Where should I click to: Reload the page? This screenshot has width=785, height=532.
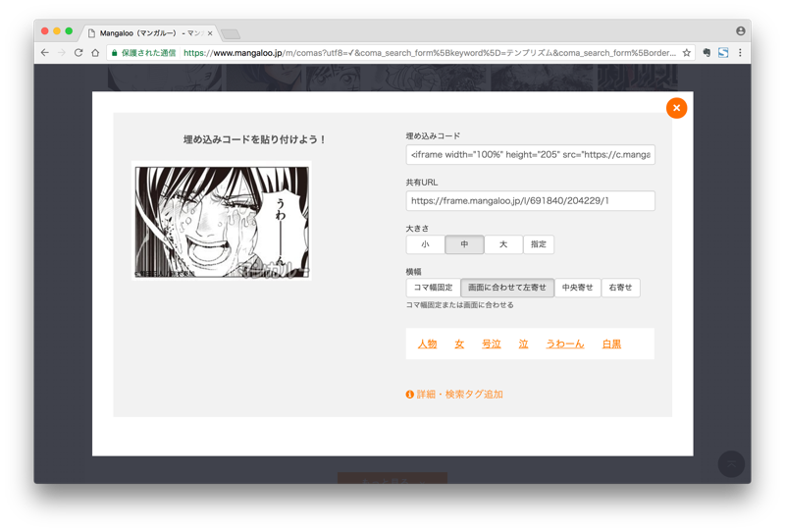pos(78,53)
